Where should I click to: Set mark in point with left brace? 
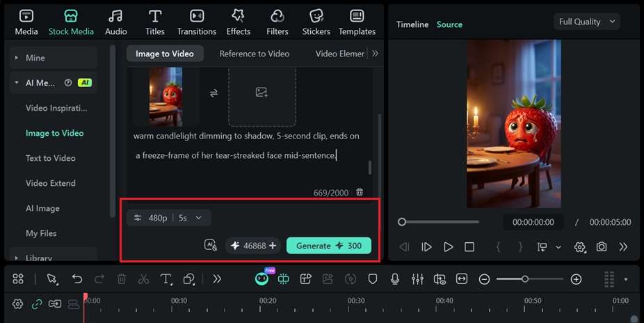pos(498,246)
